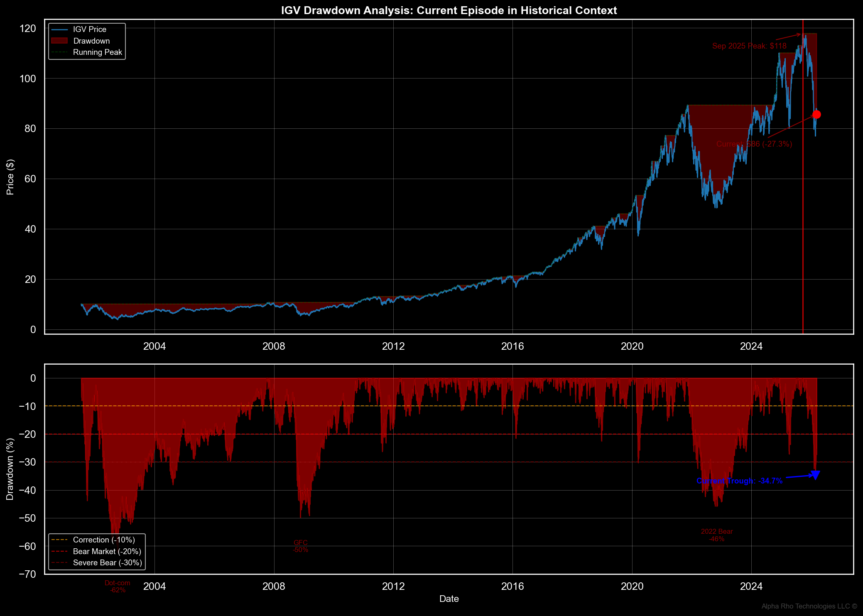Click the 2022 Bear -46% annotation

[717, 535]
